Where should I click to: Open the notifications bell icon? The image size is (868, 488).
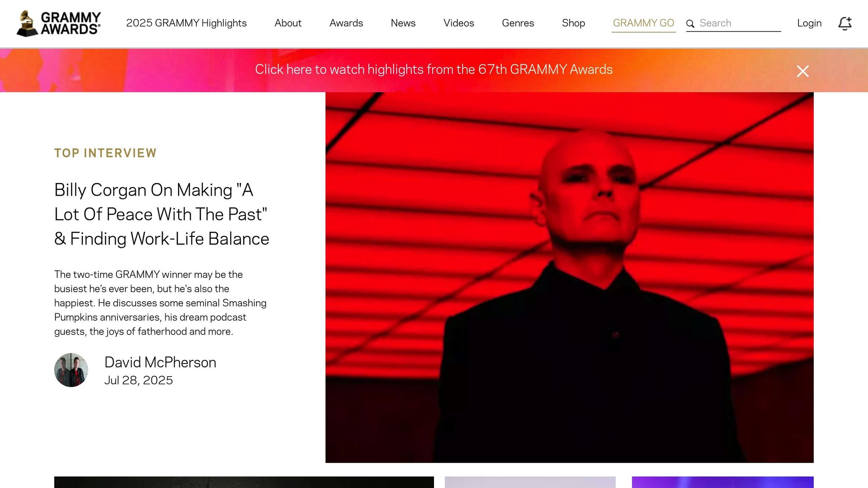(845, 23)
